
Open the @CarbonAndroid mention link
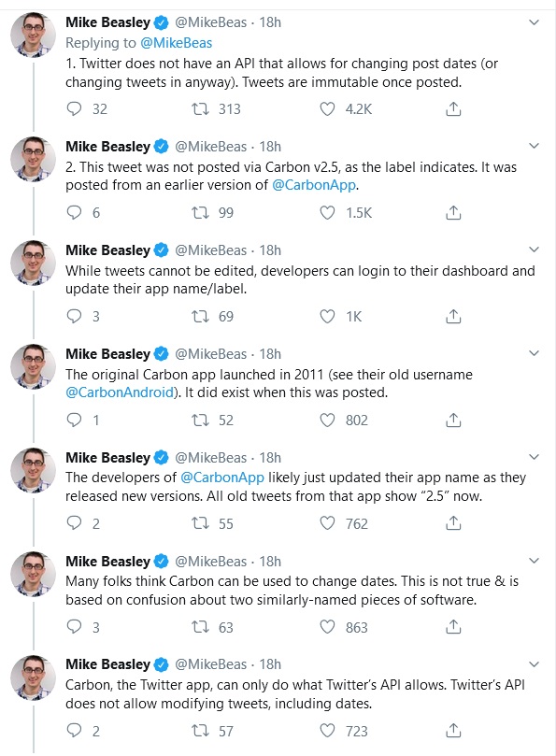tap(119, 392)
